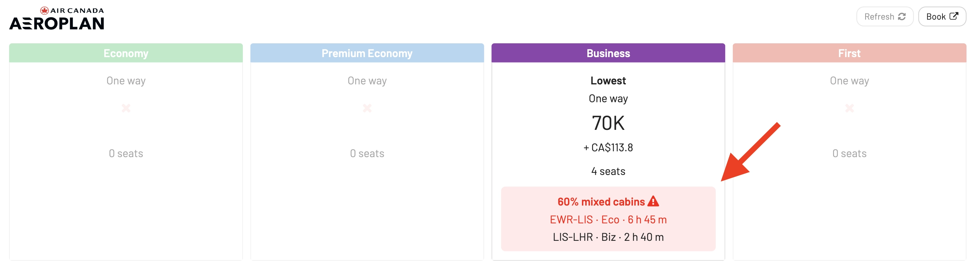This screenshot has height=267, width=980.
Task: Click the Refresh circular arrows icon
Action: pyautogui.click(x=902, y=17)
